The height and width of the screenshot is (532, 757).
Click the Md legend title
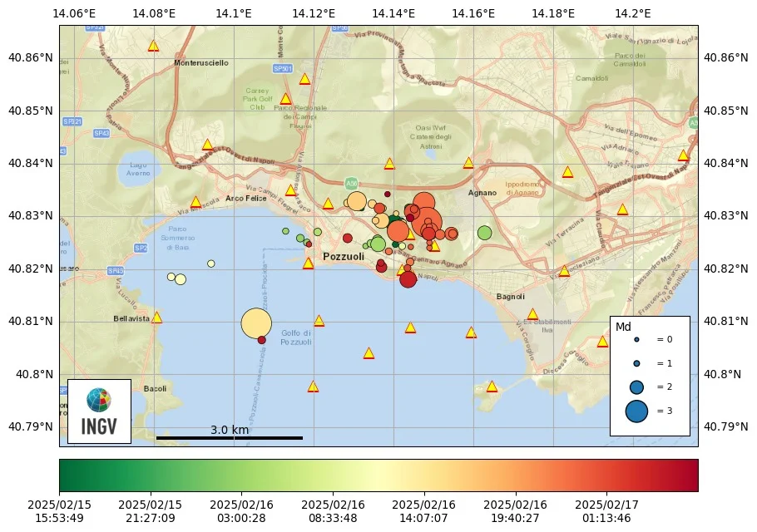(623, 327)
